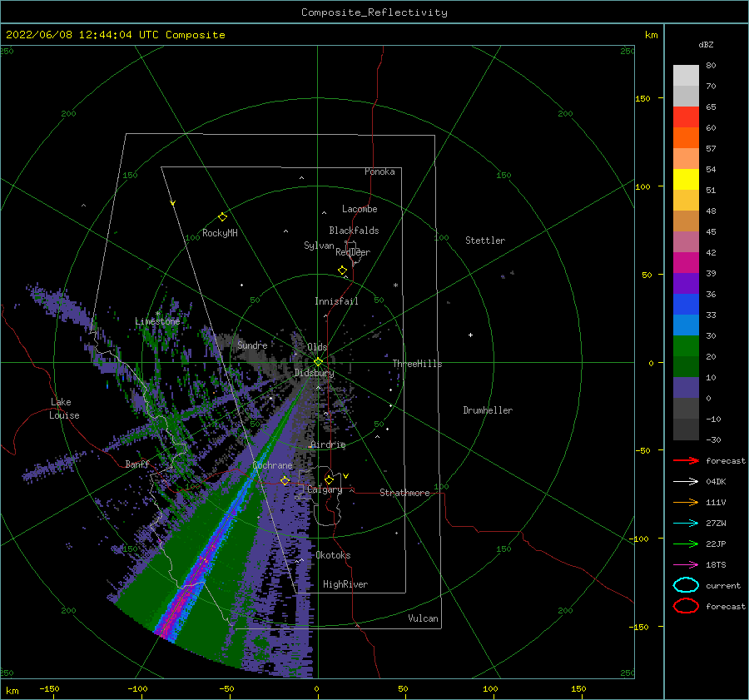Click the green 22JP arrow icon
Image resolution: width=749 pixels, height=700 pixels.
coord(686,544)
